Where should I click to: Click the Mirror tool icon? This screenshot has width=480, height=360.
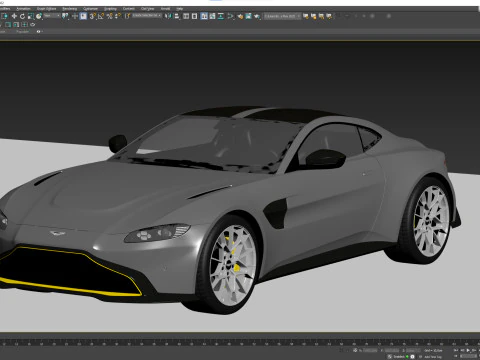pos(168,16)
